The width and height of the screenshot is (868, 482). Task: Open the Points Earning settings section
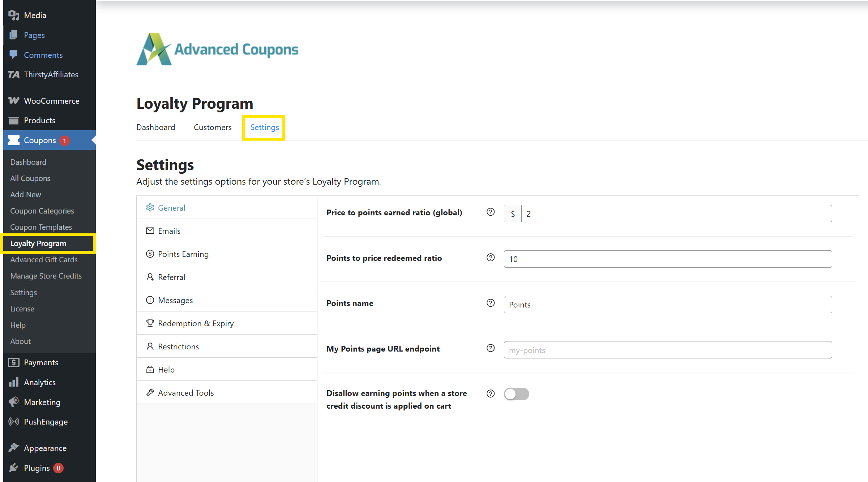tap(183, 254)
